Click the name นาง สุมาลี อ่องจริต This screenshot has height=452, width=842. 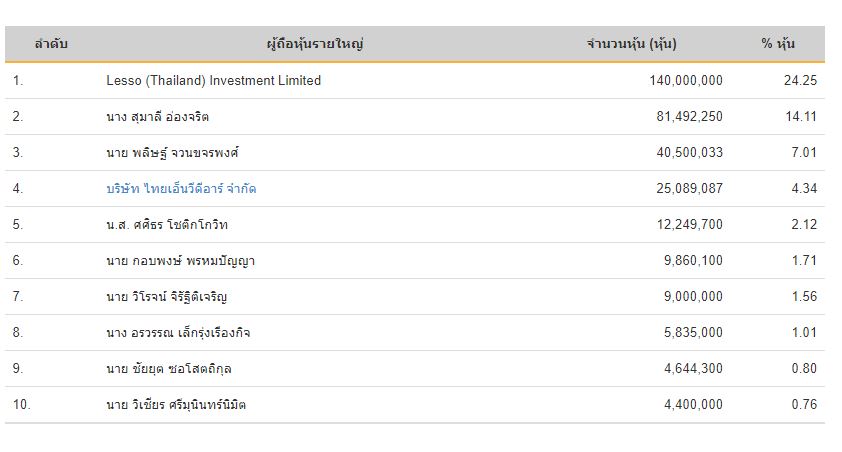tap(157, 116)
